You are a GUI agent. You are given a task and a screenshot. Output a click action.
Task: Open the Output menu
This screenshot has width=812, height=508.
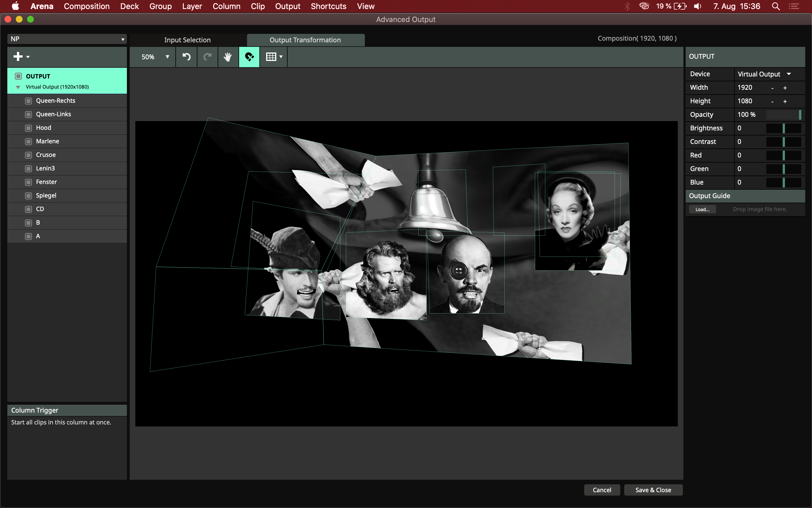288,6
